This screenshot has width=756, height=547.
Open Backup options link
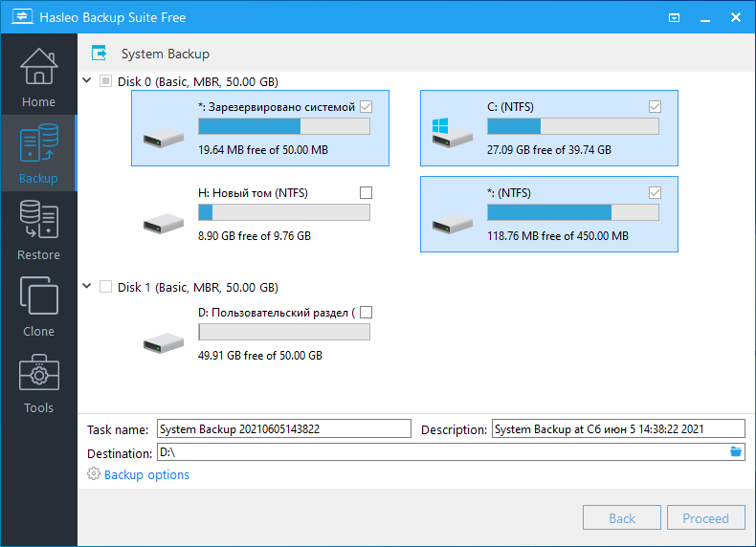[x=146, y=474]
